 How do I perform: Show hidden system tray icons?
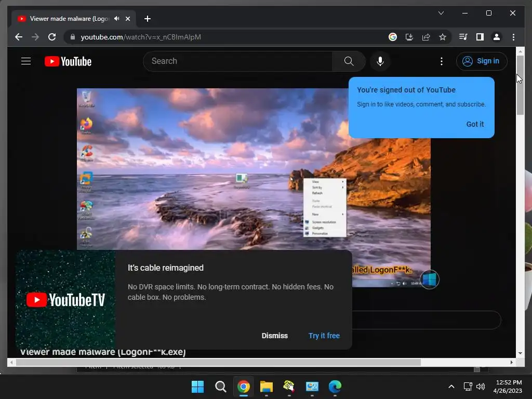(451, 387)
